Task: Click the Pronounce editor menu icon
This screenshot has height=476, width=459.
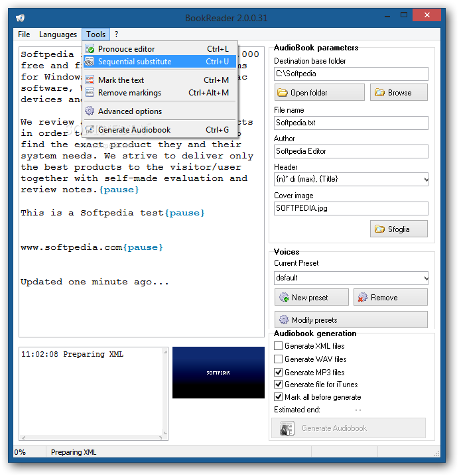Action: pyautogui.click(x=90, y=49)
